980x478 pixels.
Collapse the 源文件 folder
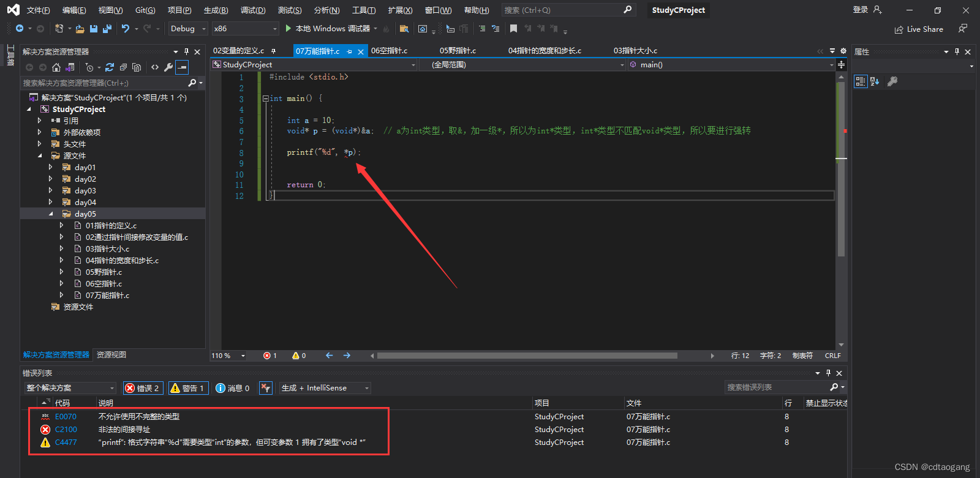pos(40,155)
